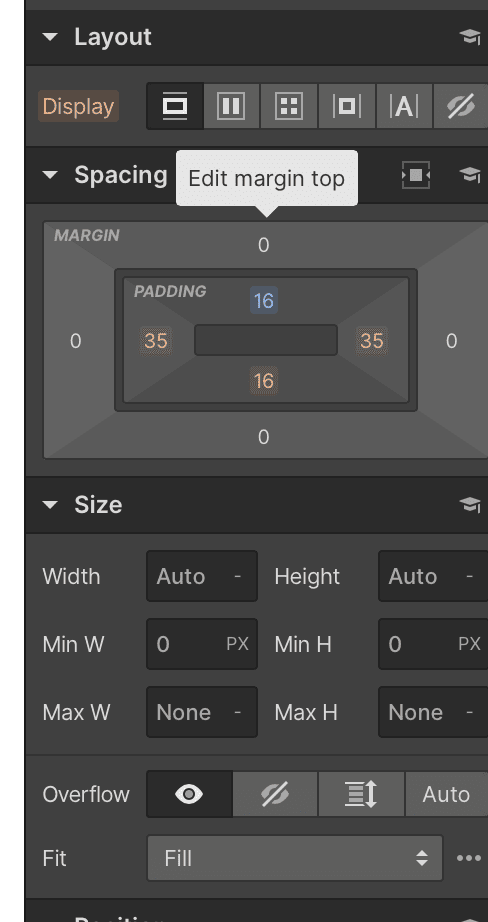Set display to Inline-block

click(346, 106)
